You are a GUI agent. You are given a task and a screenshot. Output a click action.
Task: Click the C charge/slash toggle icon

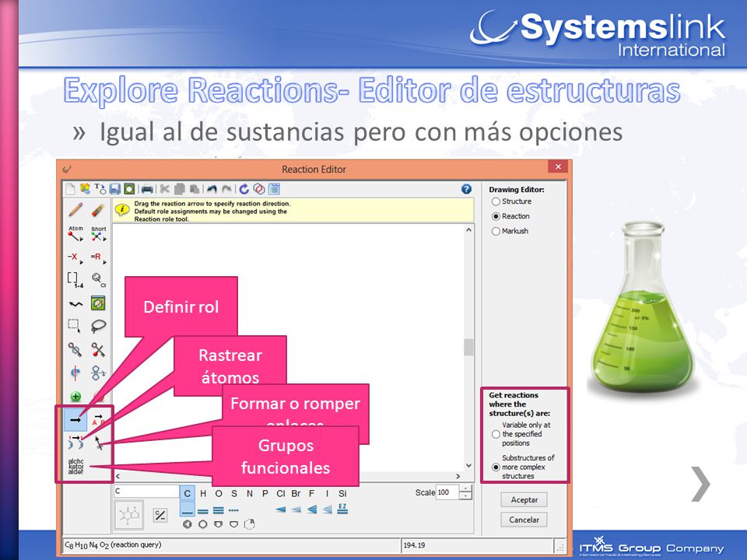pos(160,515)
